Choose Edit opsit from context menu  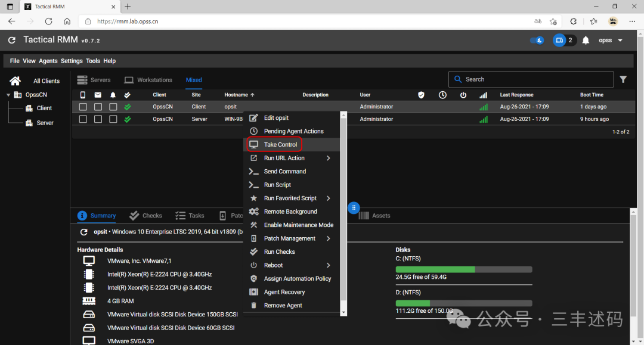coord(292,118)
